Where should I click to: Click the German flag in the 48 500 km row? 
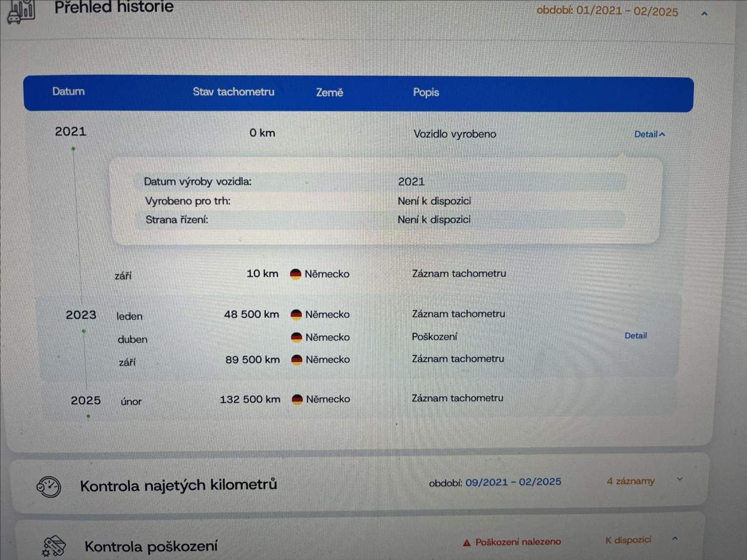click(x=296, y=315)
